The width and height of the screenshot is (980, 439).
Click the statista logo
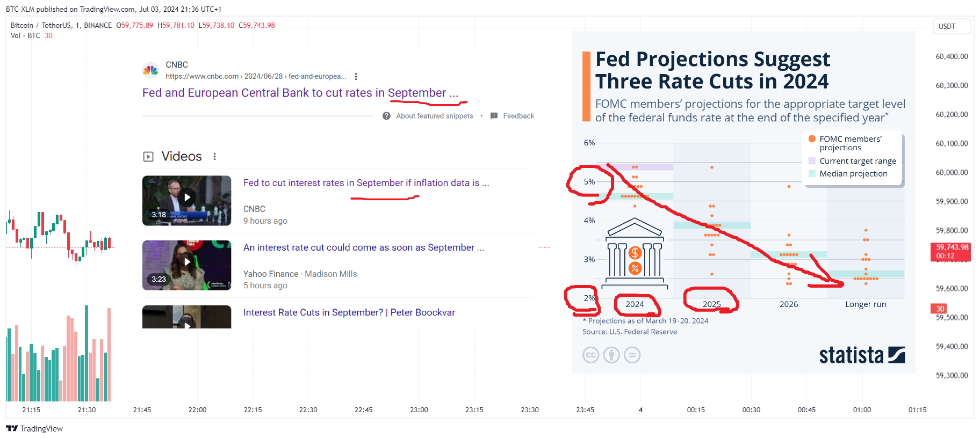point(862,355)
